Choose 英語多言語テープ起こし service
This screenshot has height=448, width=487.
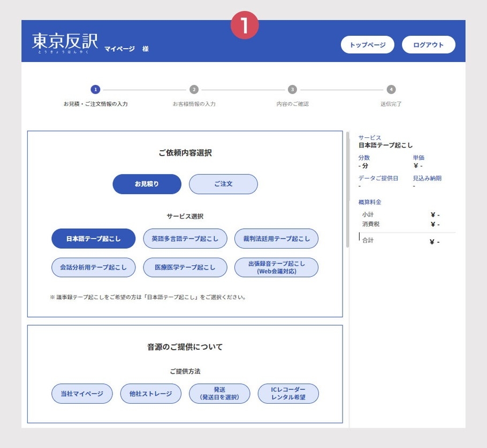(185, 238)
